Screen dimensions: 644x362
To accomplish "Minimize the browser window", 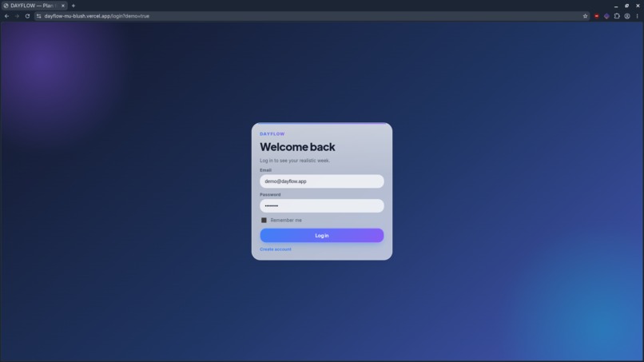I will tap(616, 6).
